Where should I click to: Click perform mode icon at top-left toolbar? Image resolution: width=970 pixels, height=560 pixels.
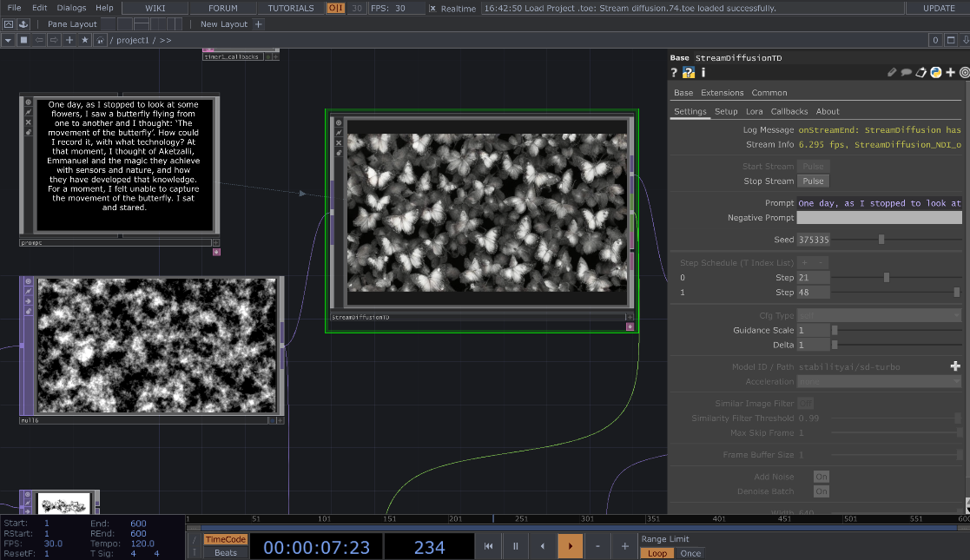tap(9, 24)
